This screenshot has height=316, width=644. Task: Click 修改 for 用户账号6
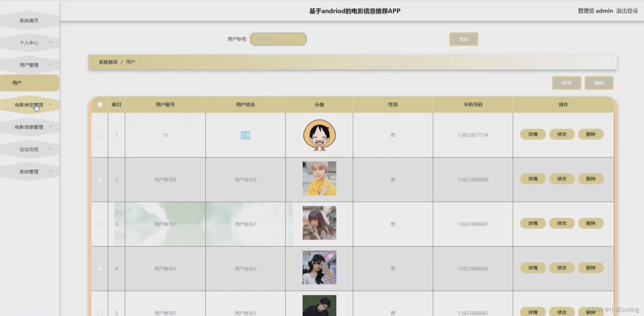(562, 268)
